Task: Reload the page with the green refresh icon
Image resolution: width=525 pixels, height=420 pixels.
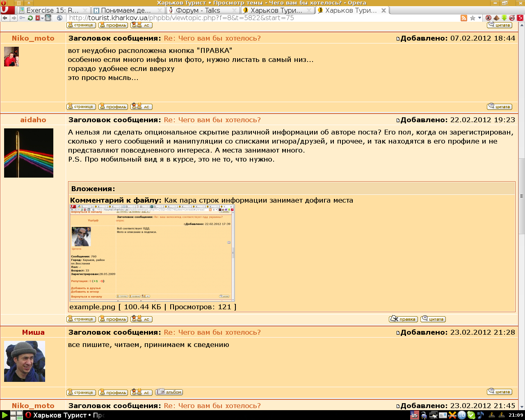Action: pyautogui.click(x=30, y=18)
